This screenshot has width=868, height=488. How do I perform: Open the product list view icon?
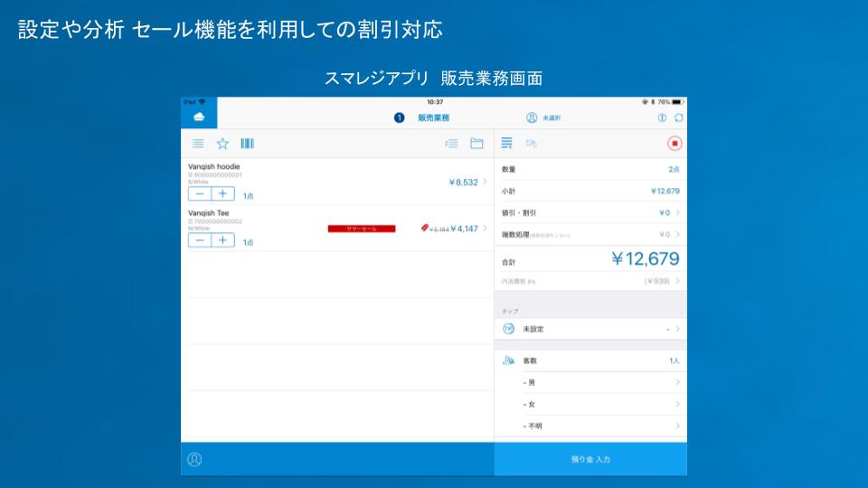pyautogui.click(x=197, y=144)
